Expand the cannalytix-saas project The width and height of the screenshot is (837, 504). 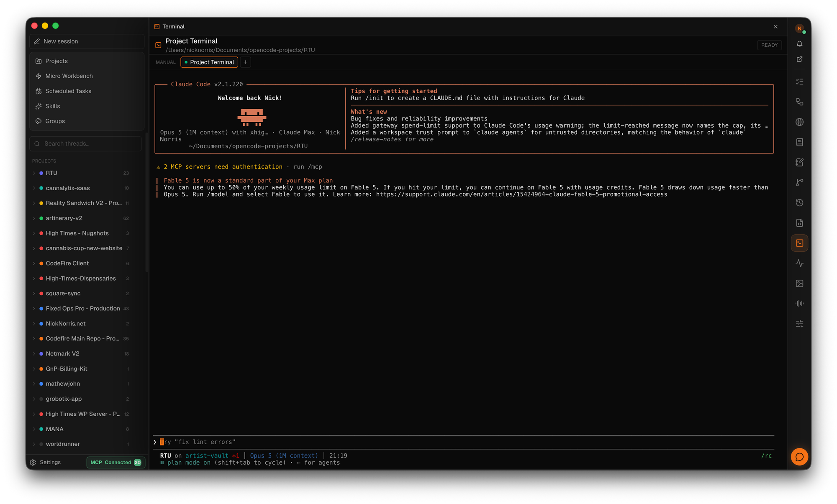click(34, 188)
